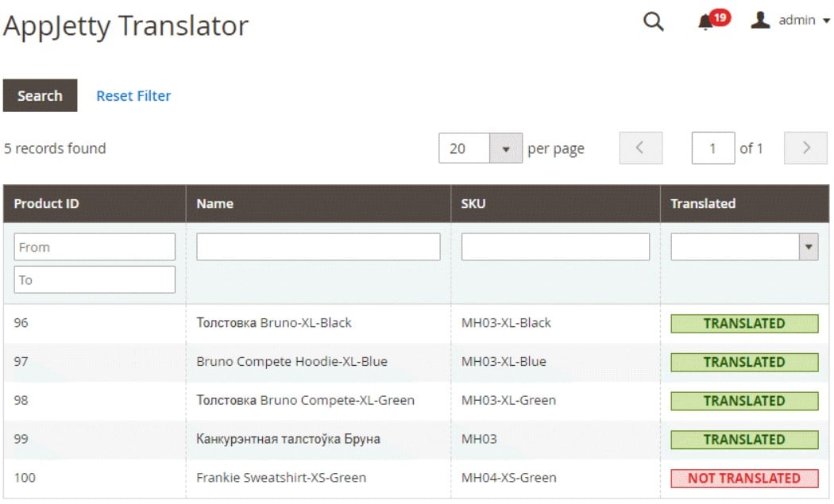The width and height of the screenshot is (834, 504).
Task: Click SKU 'MH04-XS-Green'
Action: pyautogui.click(x=508, y=478)
